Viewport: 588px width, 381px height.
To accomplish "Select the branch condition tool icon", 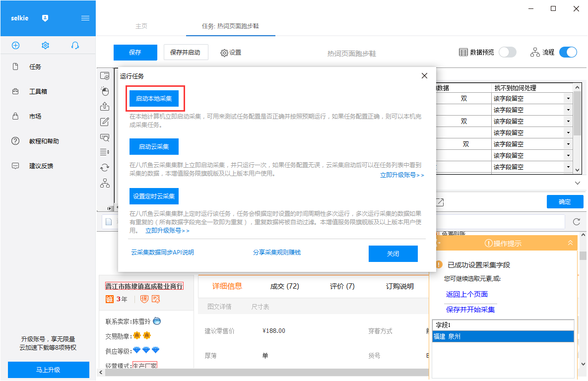I will pos(105,183).
